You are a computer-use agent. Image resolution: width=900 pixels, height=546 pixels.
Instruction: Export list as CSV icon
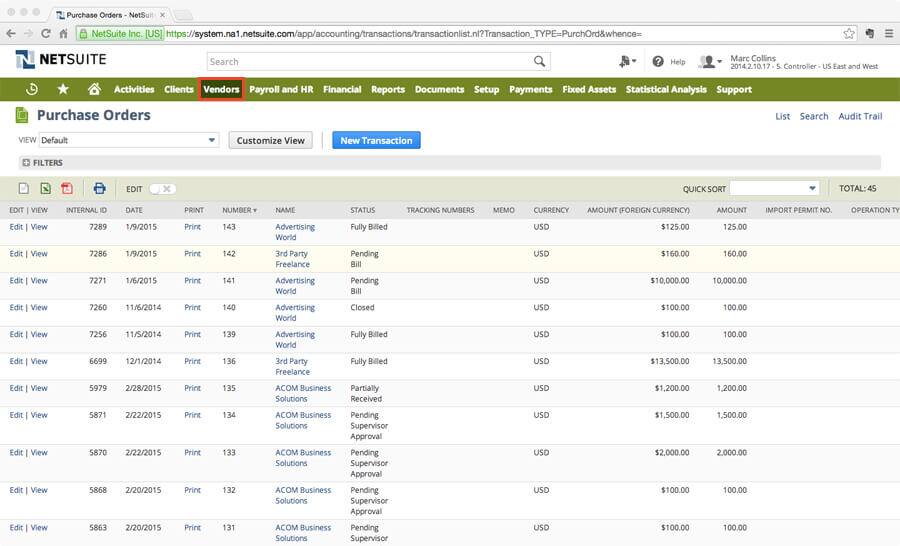pos(24,188)
